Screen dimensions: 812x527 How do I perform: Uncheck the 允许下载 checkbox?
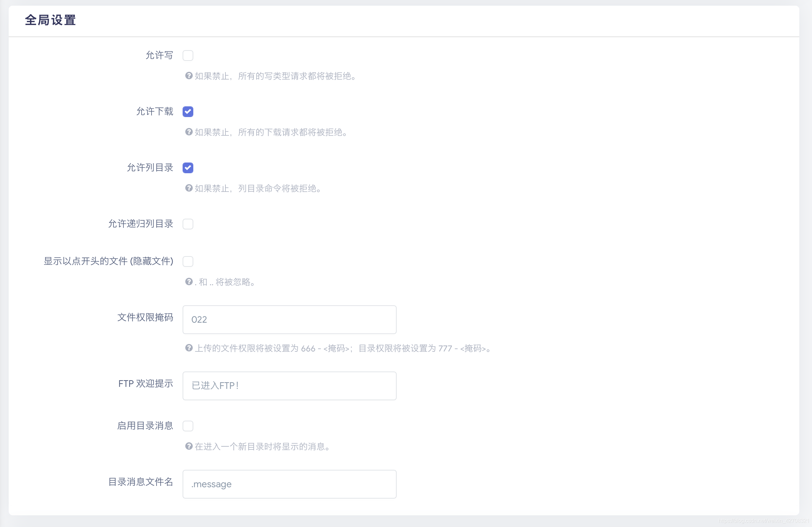[188, 112]
